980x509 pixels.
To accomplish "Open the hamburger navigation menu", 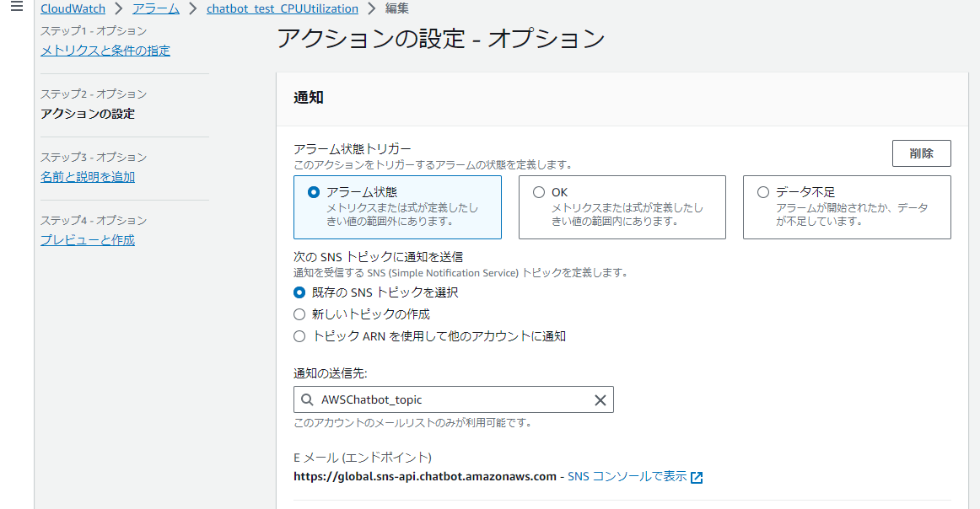I will [17, 7].
